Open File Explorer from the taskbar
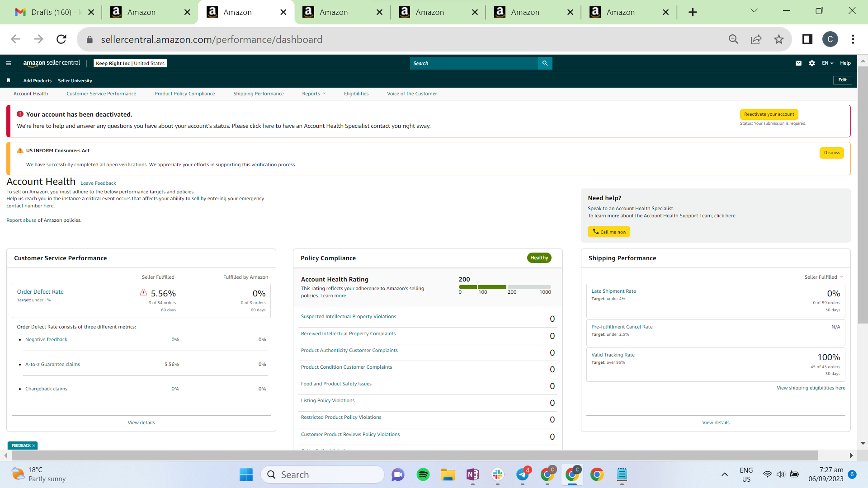The height and width of the screenshot is (488, 868). (x=448, y=474)
